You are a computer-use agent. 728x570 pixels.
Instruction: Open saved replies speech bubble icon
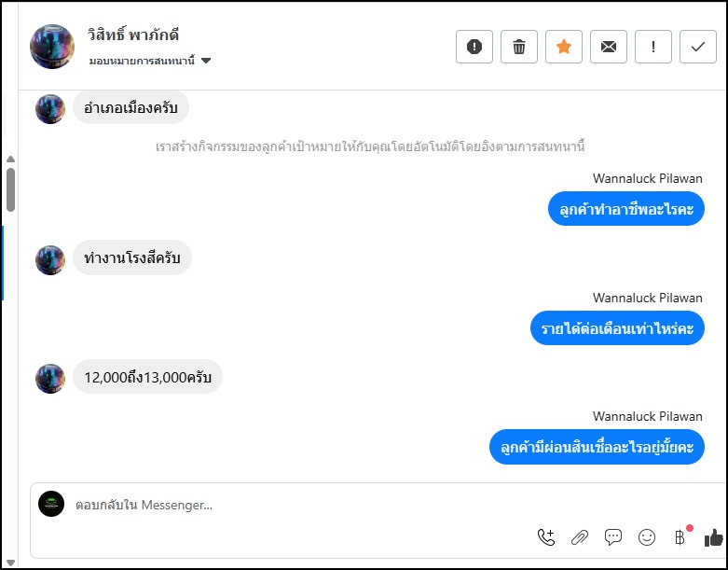click(613, 537)
